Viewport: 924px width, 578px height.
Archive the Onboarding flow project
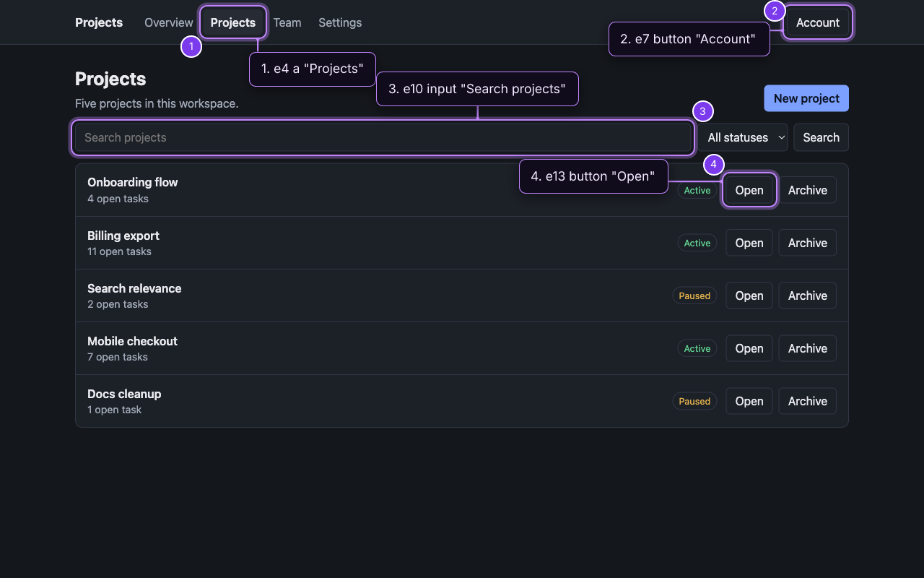pyautogui.click(x=808, y=190)
